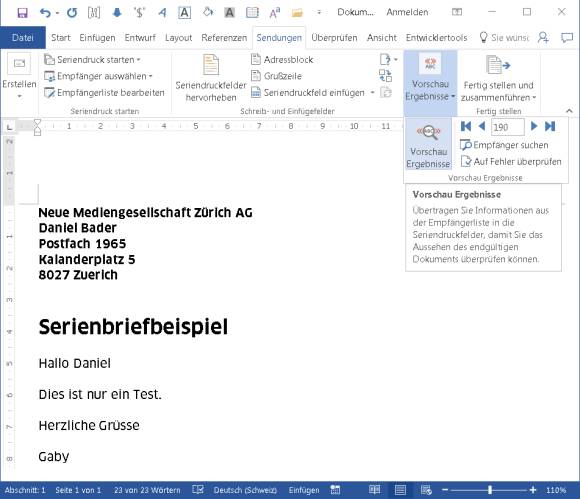
Task: Toggle Seriendruckfelder hervorheben highlighting
Action: click(210, 78)
